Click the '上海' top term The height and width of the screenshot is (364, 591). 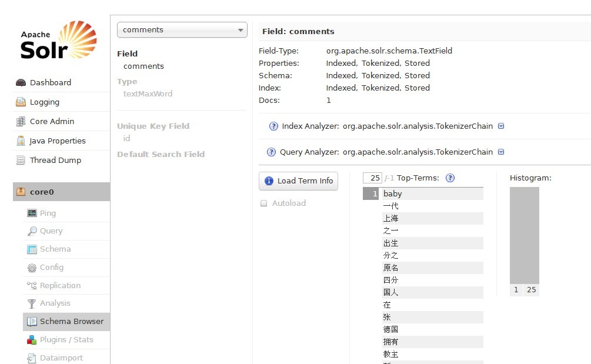pos(391,219)
